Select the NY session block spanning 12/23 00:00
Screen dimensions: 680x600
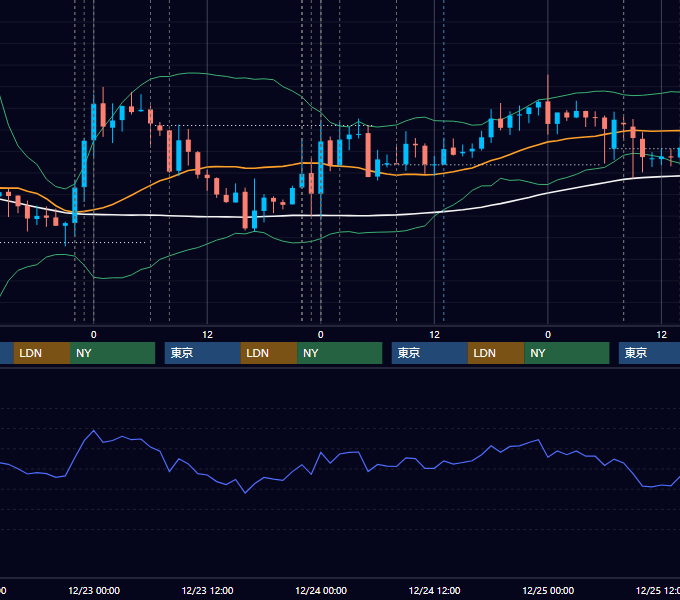click(112, 353)
